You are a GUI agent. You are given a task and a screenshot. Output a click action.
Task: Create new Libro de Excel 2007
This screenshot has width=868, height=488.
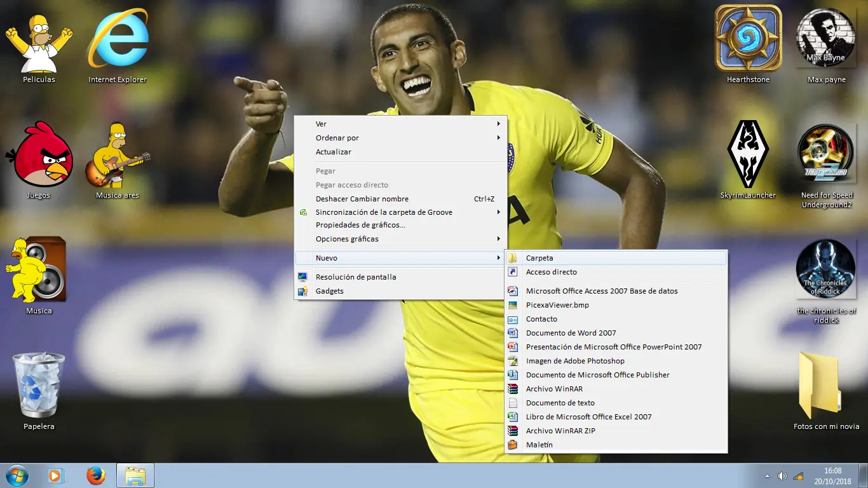click(616, 417)
